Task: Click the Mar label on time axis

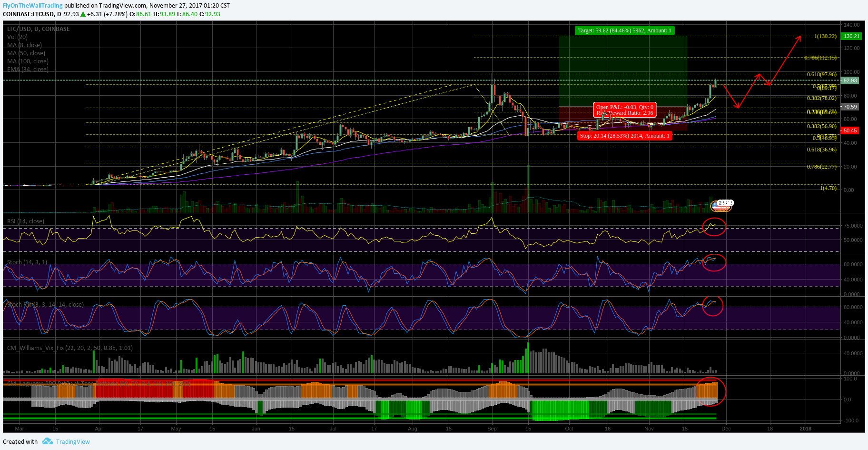Action: pos(20,429)
